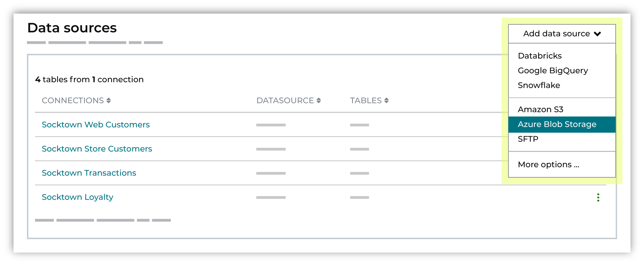Open the Socktown Web Customers connection
Image resolution: width=644 pixels, height=266 pixels.
(96, 125)
